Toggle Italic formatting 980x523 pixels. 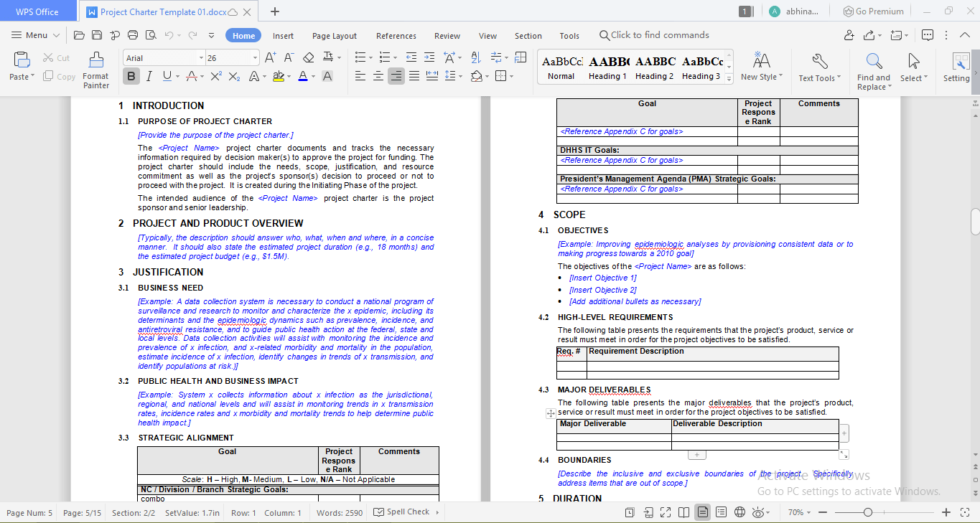coord(149,76)
